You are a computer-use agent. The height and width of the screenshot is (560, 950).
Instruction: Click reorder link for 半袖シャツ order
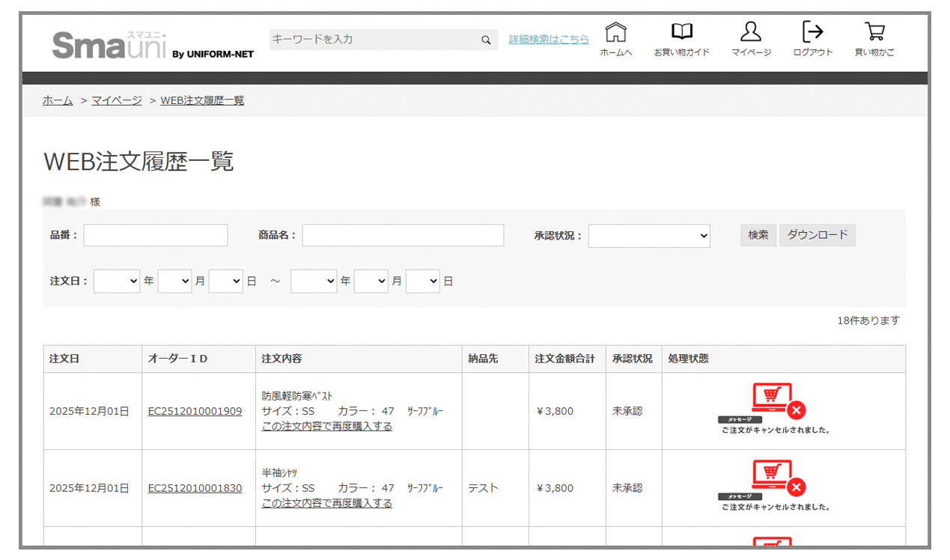pos(326,503)
